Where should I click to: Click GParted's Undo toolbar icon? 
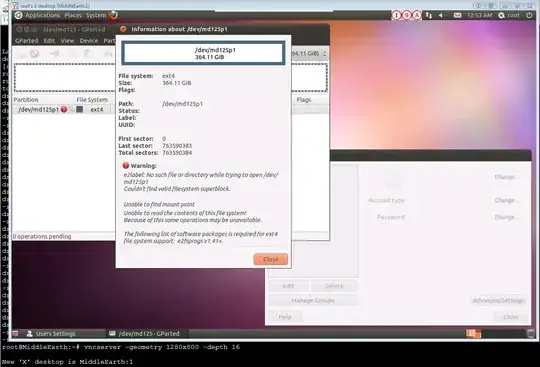[108, 53]
